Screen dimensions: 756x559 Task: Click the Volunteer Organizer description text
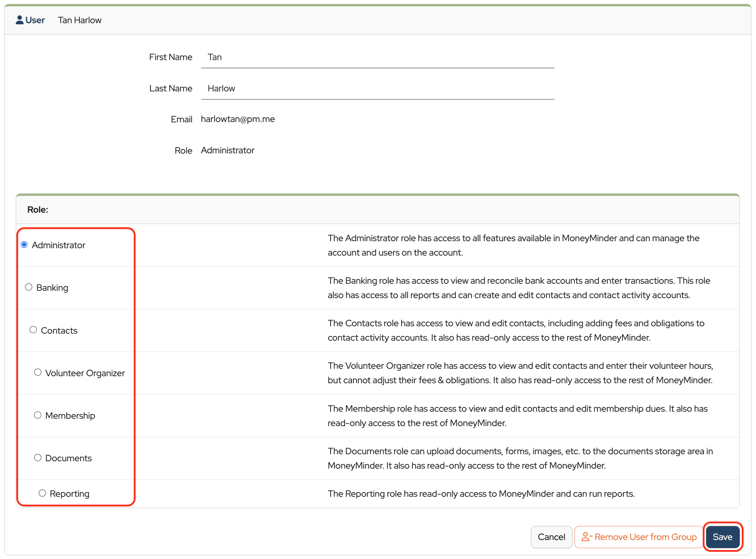coord(520,373)
